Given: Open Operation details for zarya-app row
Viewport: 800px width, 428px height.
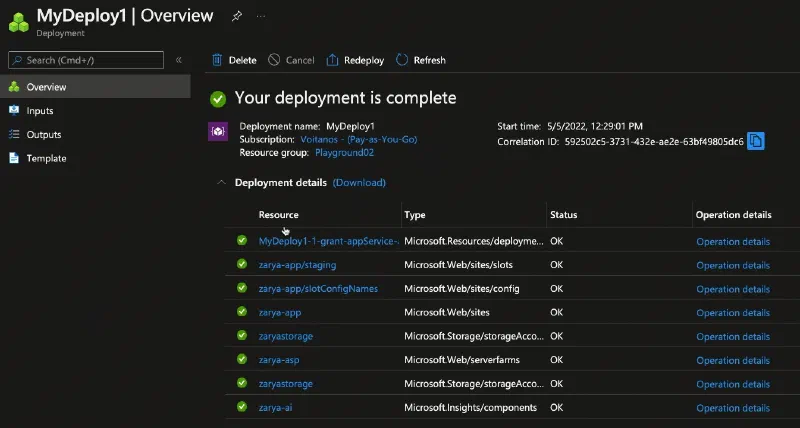Looking at the screenshot, I should (x=733, y=313).
